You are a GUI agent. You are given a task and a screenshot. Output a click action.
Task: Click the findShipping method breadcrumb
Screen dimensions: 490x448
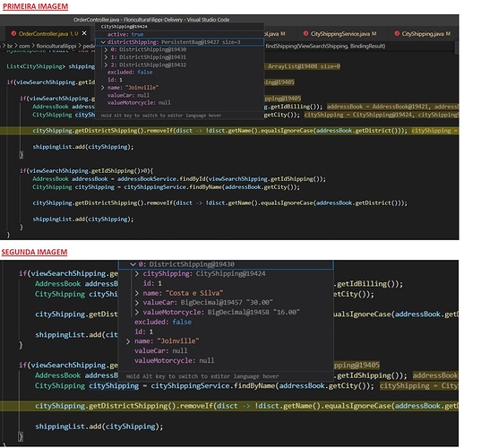click(x=325, y=47)
